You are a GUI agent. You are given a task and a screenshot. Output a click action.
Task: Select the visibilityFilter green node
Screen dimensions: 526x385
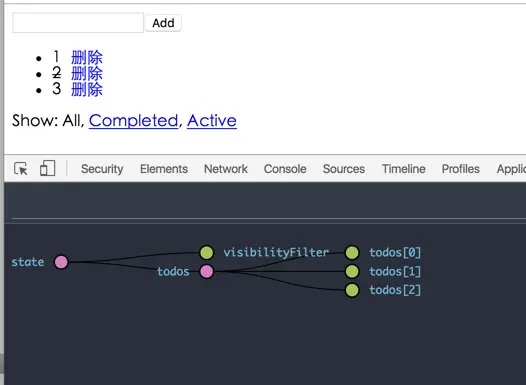[206, 253]
